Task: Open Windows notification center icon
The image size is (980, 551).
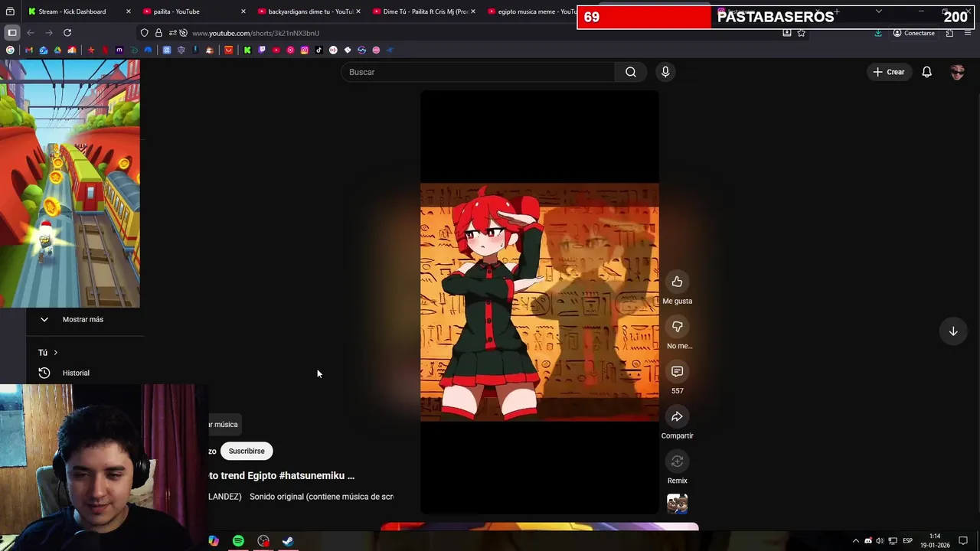Action: point(963,541)
